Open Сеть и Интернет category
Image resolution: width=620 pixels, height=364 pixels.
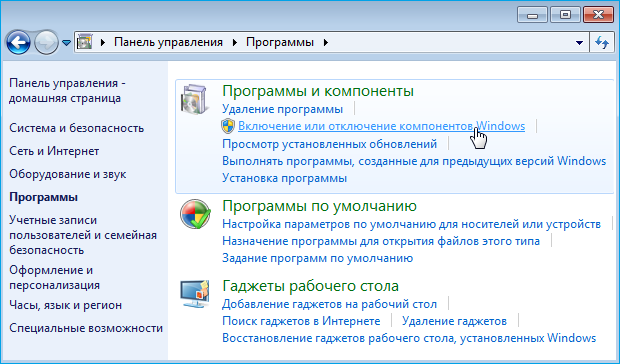(54, 151)
